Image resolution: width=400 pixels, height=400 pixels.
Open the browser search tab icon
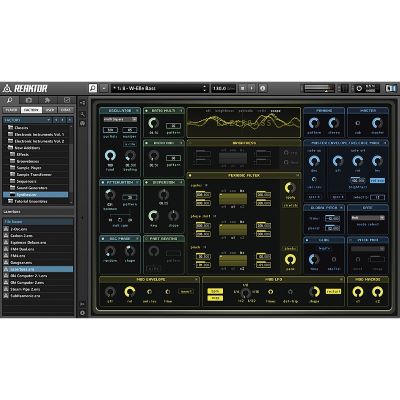pyautogui.click(x=10, y=100)
